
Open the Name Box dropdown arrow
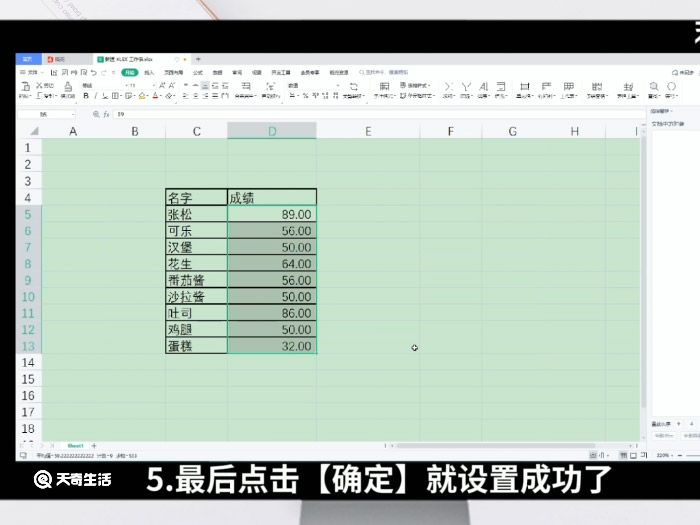point(73,114)
